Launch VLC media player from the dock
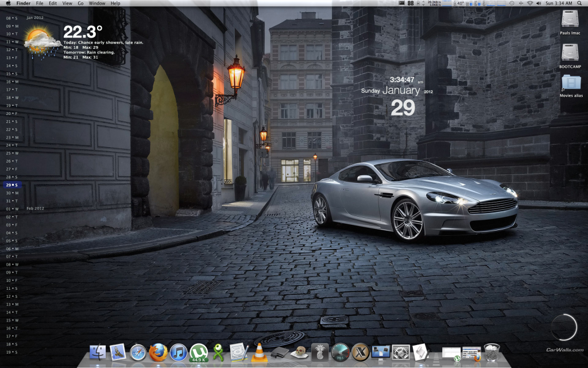The image size is (588, 368). click(259, 352)
